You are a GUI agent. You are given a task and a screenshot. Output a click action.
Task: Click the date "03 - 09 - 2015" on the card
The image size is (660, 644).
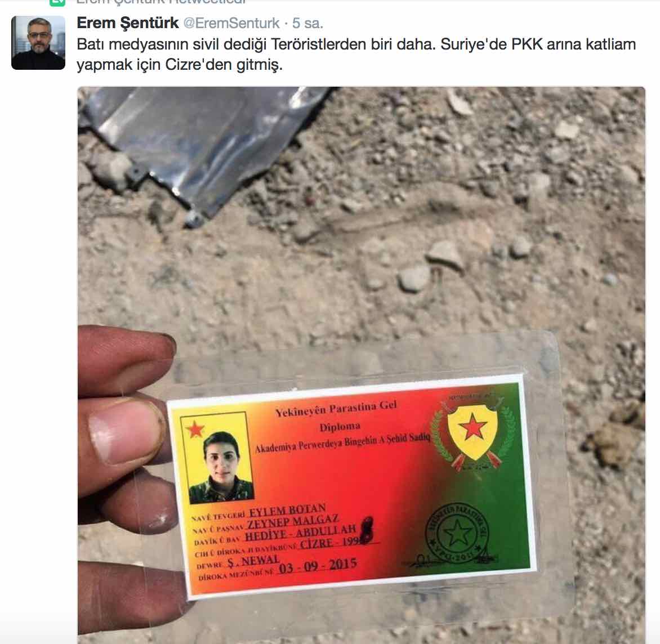(x=318, y=566)
